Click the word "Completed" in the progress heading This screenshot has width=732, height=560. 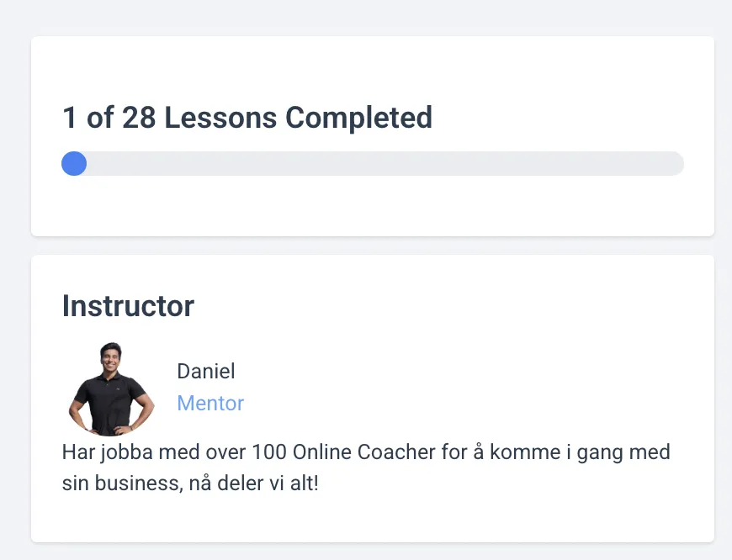click(x=358, y=117)
